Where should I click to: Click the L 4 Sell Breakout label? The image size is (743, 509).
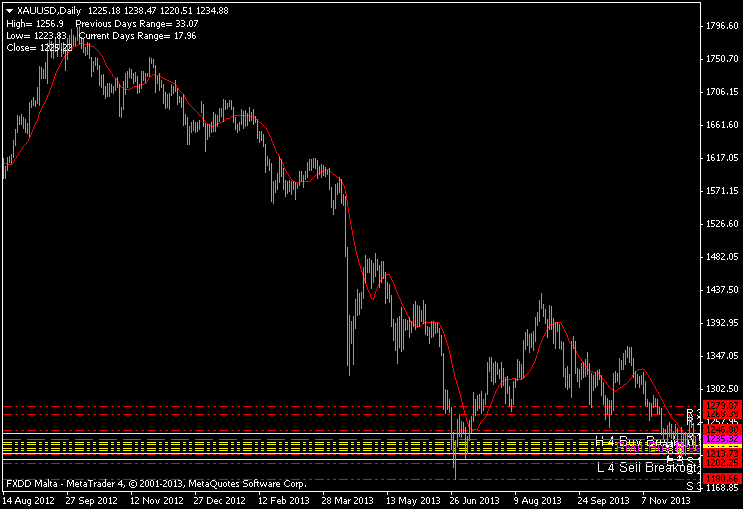[646, 467]
